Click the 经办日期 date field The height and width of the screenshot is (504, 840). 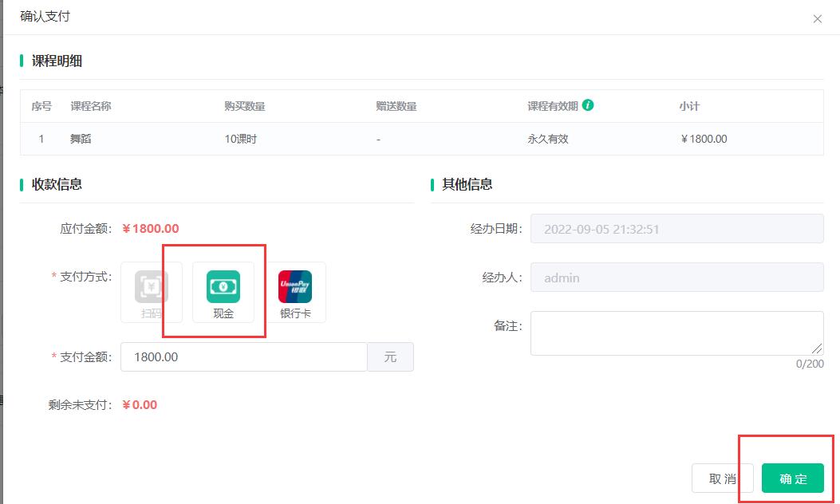(677, 229)
